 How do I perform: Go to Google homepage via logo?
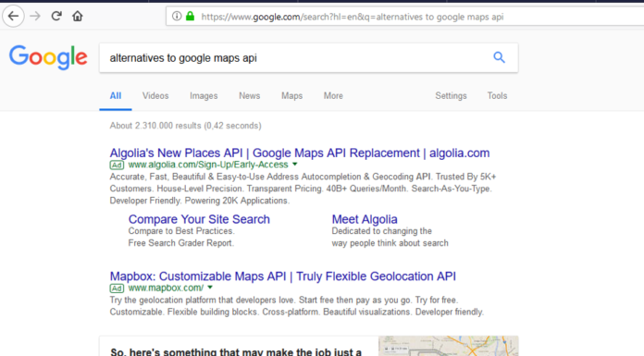point(48,57)
